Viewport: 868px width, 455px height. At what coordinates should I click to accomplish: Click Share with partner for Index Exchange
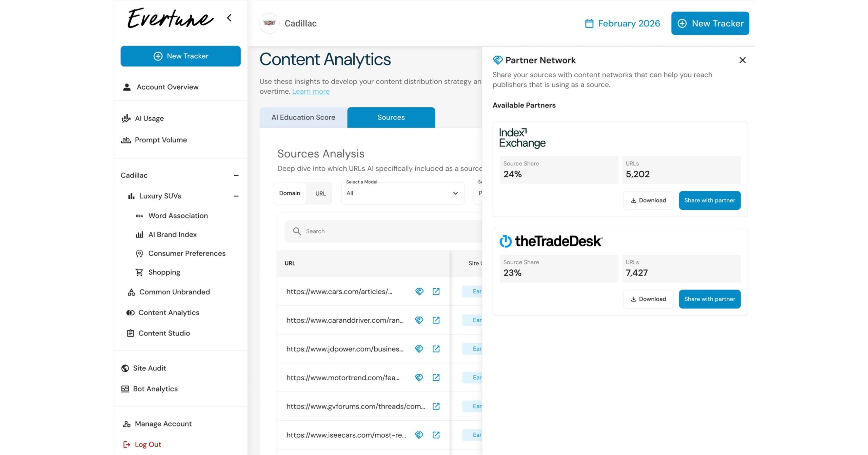point(709,200)
